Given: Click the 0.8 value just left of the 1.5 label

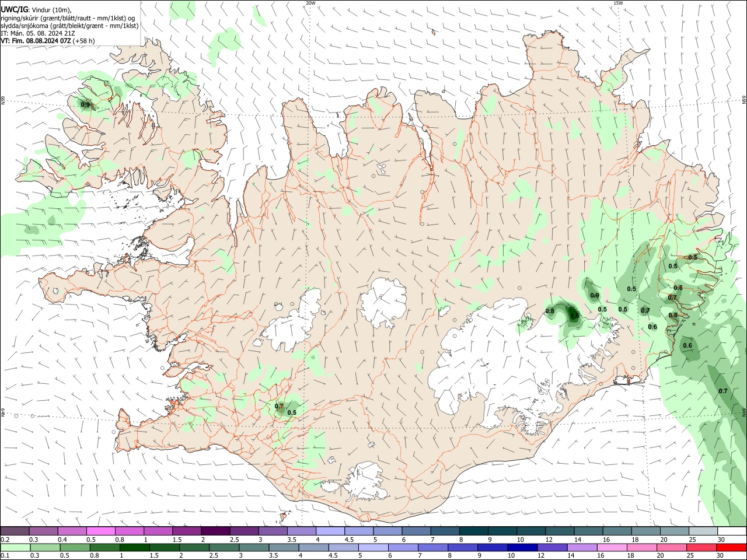Looking at the screenshot, I should (x=550, y=311).
